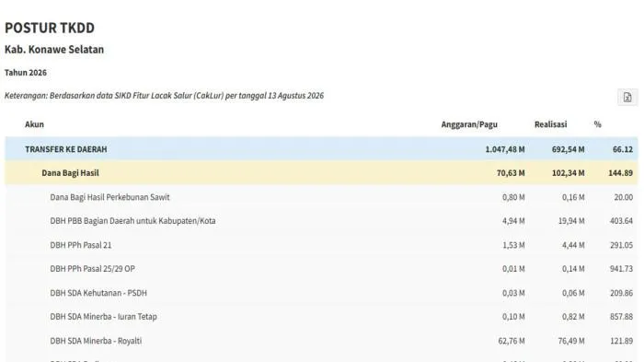Click the 76,49 M Royalti realization value
The height and width of the screenshot is (362, 644).
click(571, 341)
